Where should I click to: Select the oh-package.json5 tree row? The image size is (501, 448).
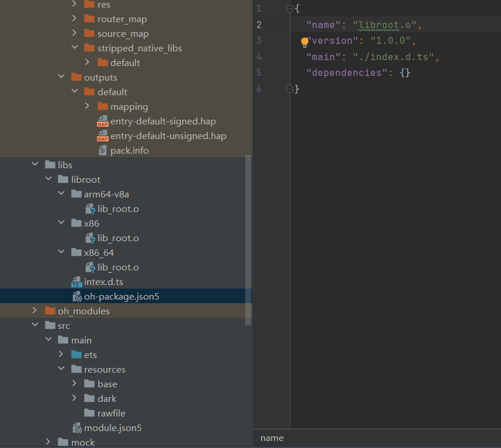(126, 296)
